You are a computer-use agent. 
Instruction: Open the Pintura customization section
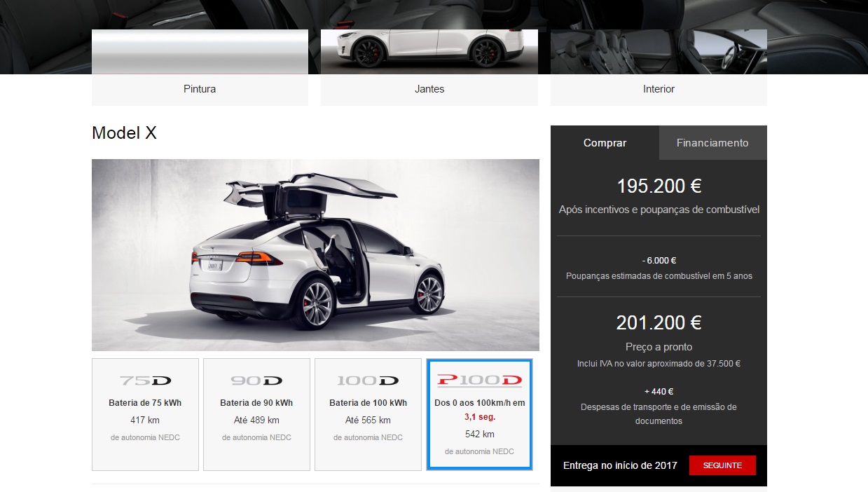(x=199, y=89)
